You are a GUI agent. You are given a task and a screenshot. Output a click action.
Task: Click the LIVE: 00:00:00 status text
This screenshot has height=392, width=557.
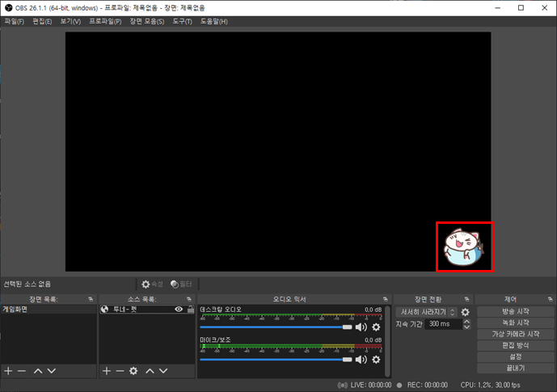(371, 385)
